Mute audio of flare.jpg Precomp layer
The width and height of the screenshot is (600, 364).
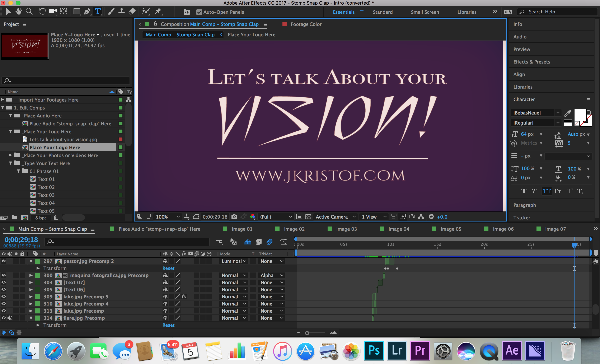tap(10, 318)
